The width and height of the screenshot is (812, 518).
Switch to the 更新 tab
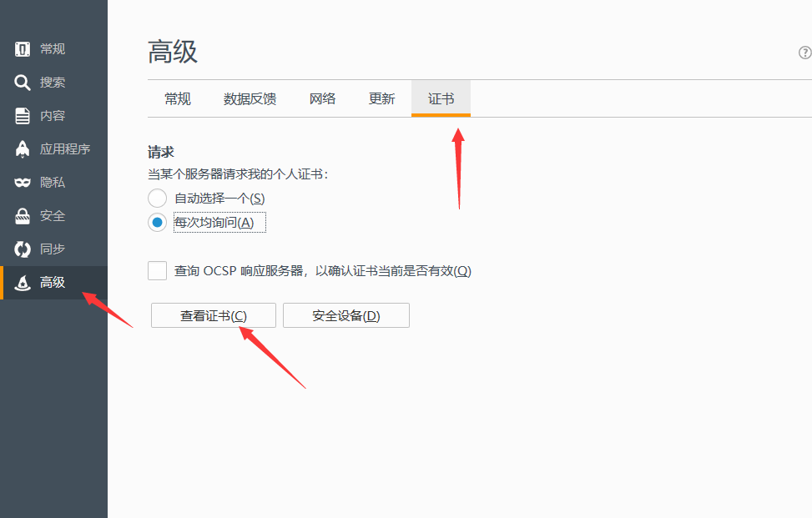381,98
